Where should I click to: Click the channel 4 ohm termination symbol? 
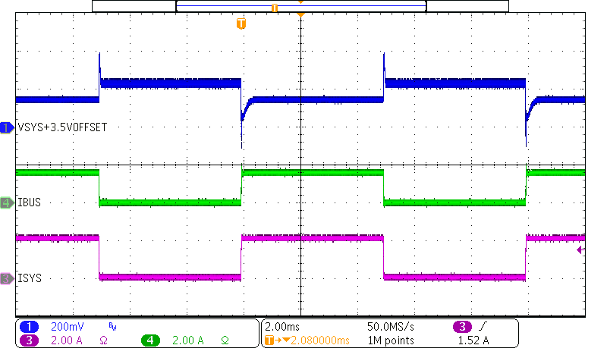224,341
